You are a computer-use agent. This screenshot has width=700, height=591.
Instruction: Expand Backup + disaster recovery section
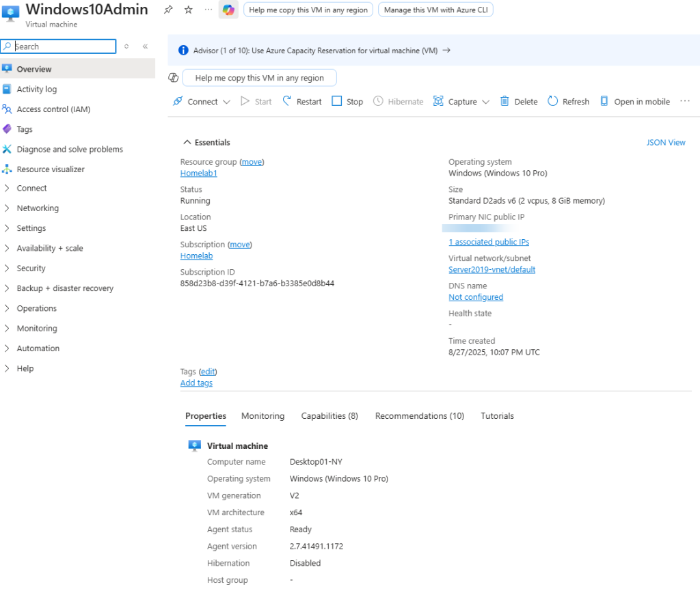[65, 288]
